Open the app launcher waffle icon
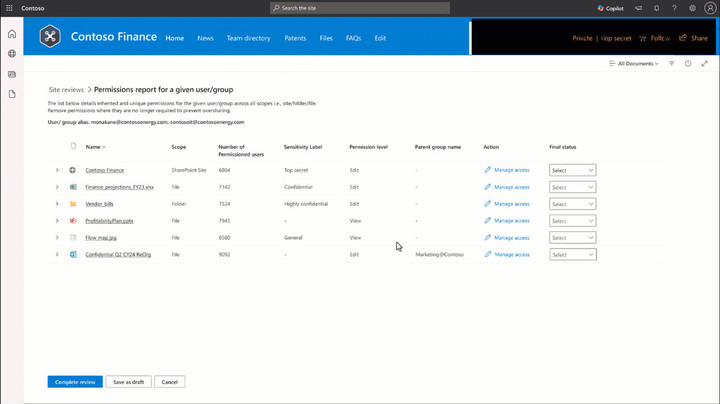This screenshot has height=404, width=720. point(9,8)
